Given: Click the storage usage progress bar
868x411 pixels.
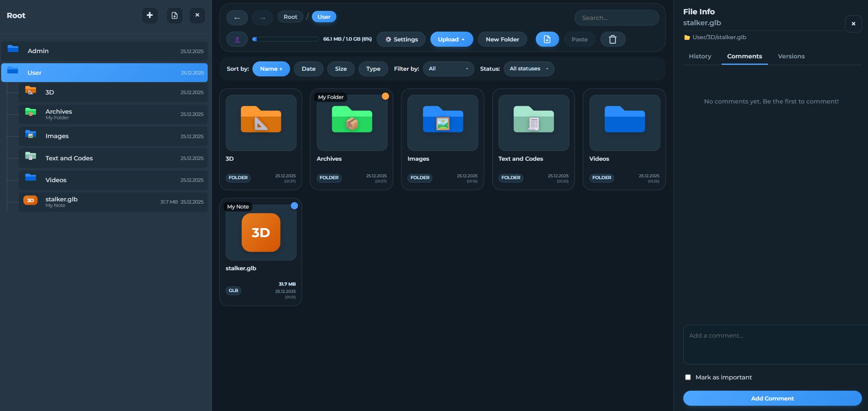Looking at the screenshot, I should click(x=285, y=39).
